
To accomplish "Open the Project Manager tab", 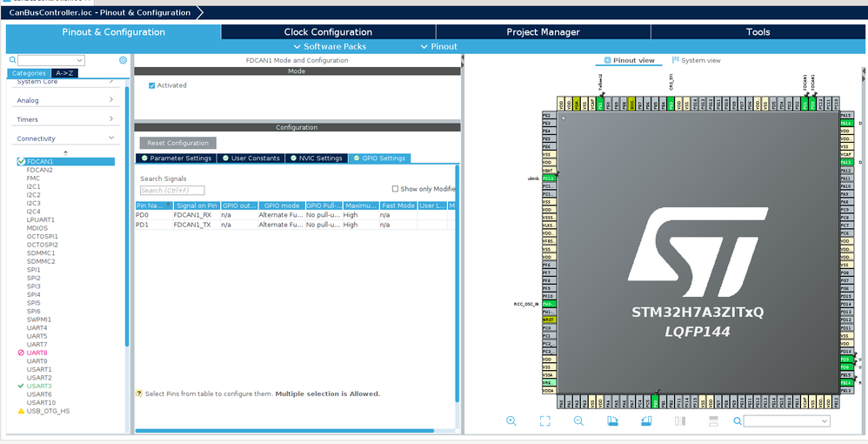I will [x=543, y=32].
